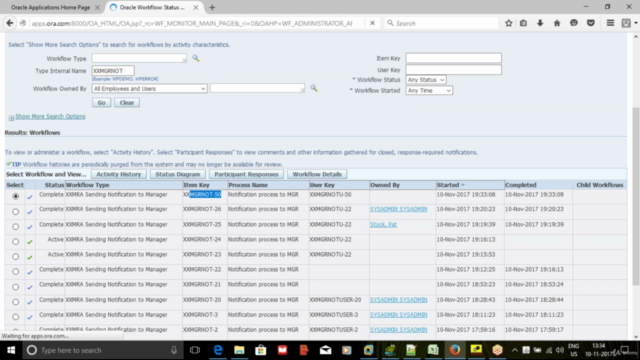Click the volume icon in system tray
This screenshot has width=640, height=360.
pyautogui.click(x=560, y=350)
